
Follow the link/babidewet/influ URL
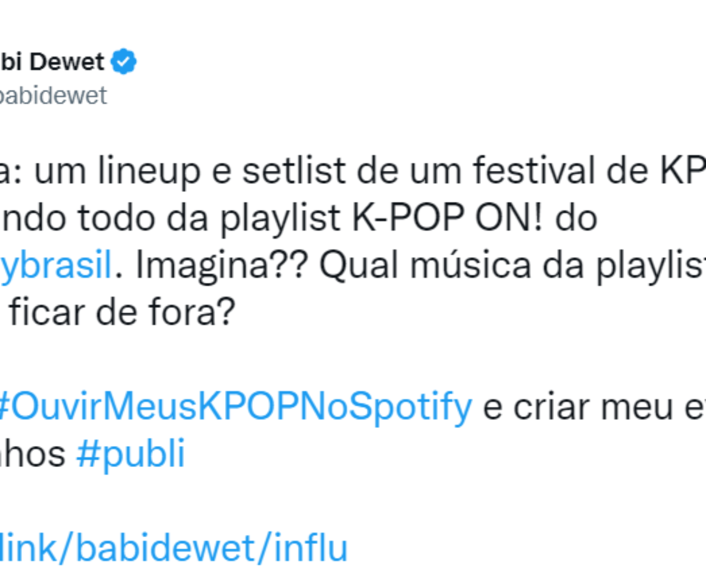pos(173,548)
